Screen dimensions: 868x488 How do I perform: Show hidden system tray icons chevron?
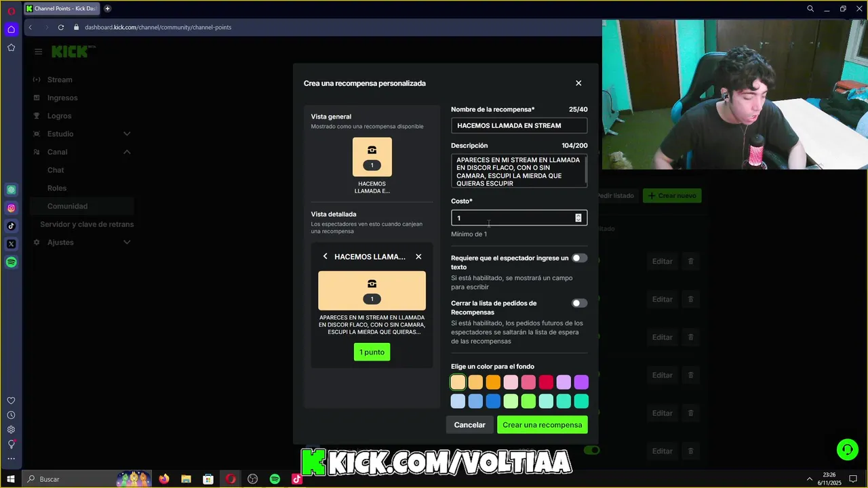pos(809,479)
